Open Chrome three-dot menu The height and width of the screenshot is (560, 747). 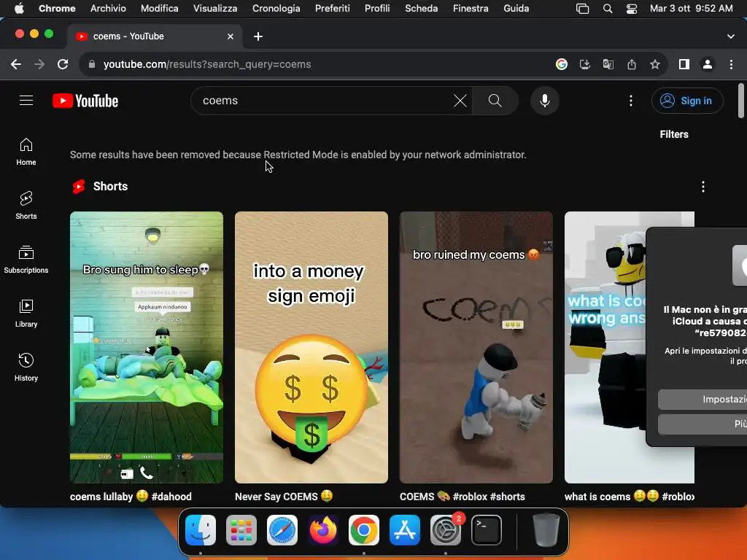[731, 64]
